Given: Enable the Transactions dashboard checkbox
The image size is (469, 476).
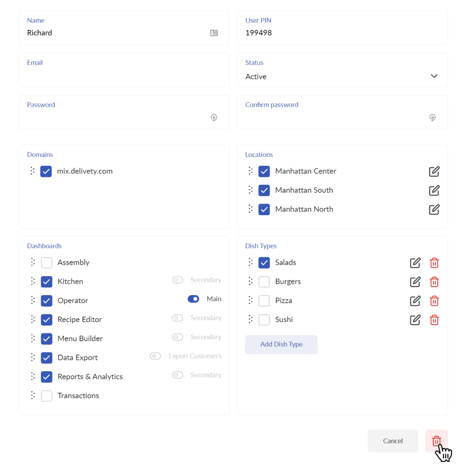Looking at the screenshot, I should point(47,396).
